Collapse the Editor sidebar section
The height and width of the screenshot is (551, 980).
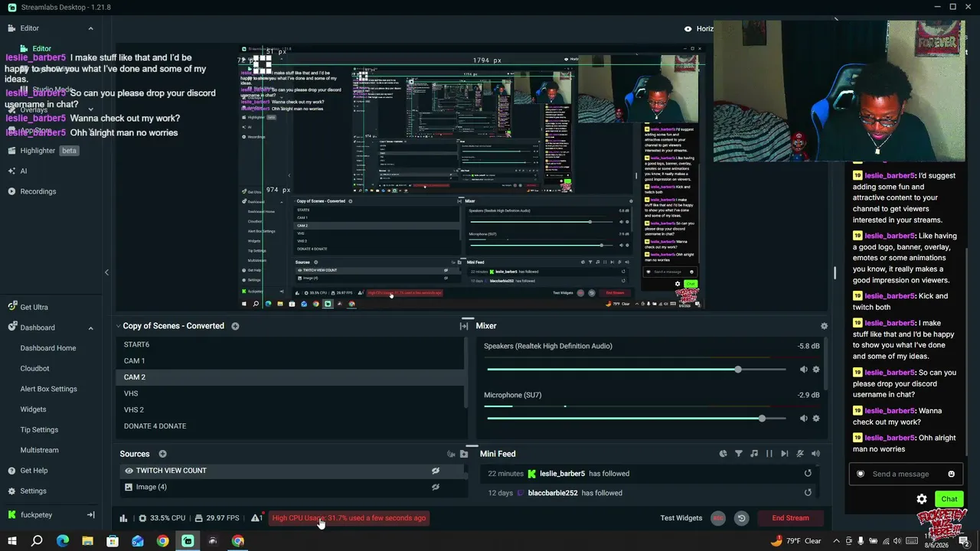tap(90, 28)
